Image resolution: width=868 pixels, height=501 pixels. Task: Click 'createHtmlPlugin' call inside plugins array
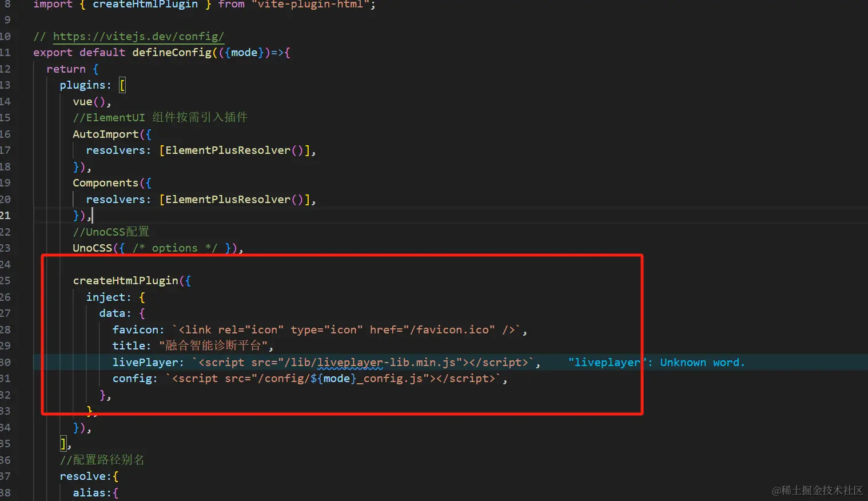126,281
